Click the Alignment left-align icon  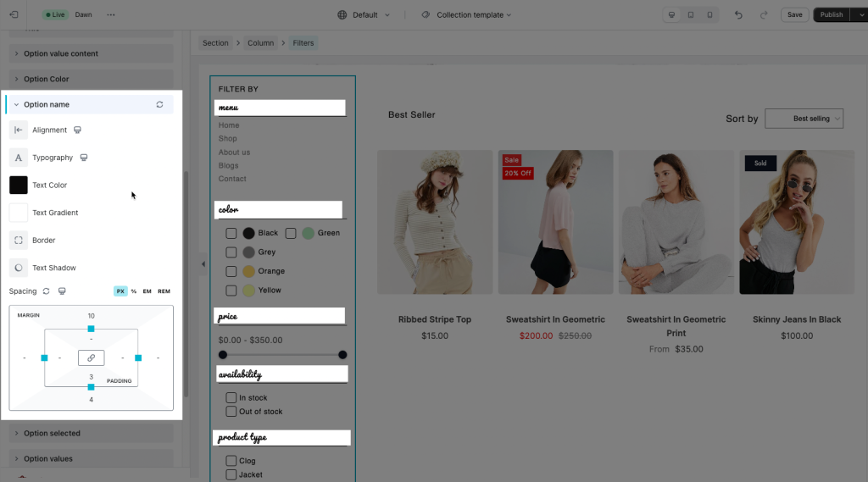(x=19, y=130)
